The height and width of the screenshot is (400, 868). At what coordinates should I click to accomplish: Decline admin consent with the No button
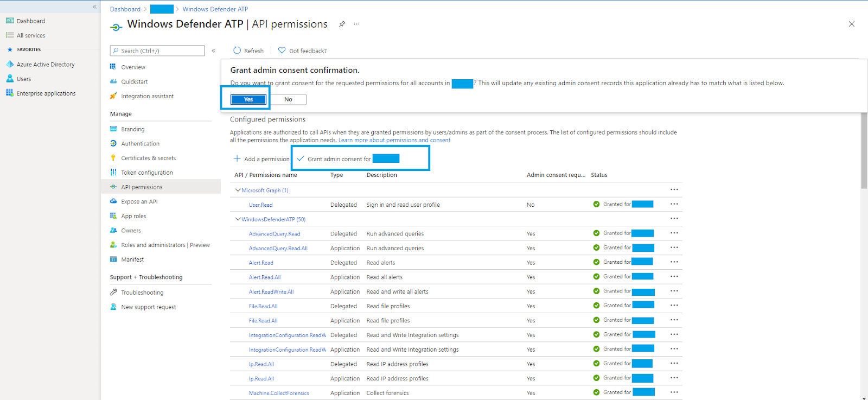(288, 99)
